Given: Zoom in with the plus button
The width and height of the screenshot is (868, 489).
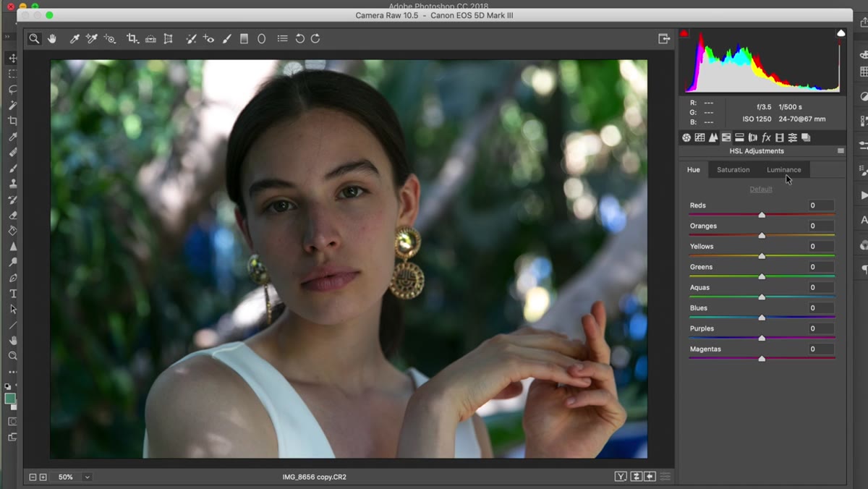Looking at the screenshot, I should click(x=43, y=477).
